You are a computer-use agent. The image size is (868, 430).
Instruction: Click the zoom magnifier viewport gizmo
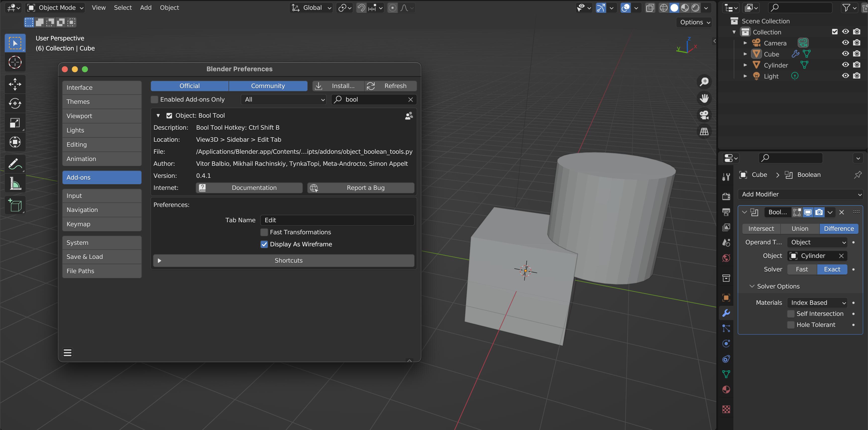(x=704, y=82)
